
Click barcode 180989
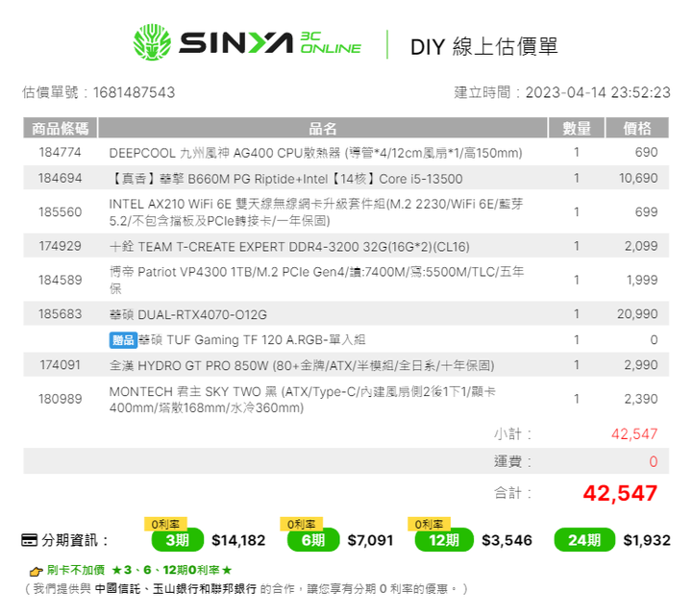(x=60, y=400)
